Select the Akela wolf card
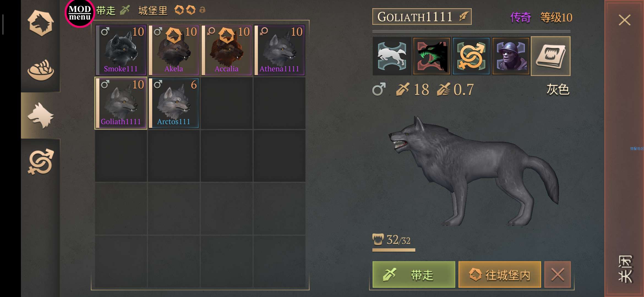Viewport: 644px width, 297px height. pos(174,50)
